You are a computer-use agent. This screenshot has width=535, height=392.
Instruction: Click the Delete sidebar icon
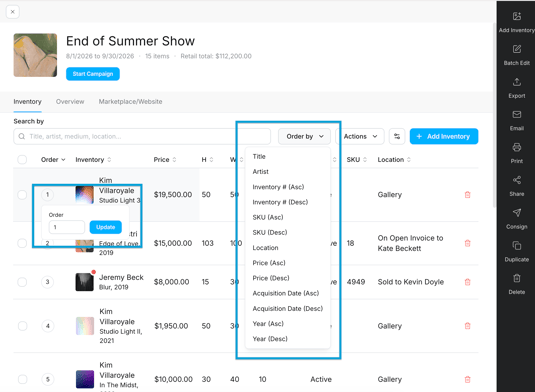coord(517,278)
